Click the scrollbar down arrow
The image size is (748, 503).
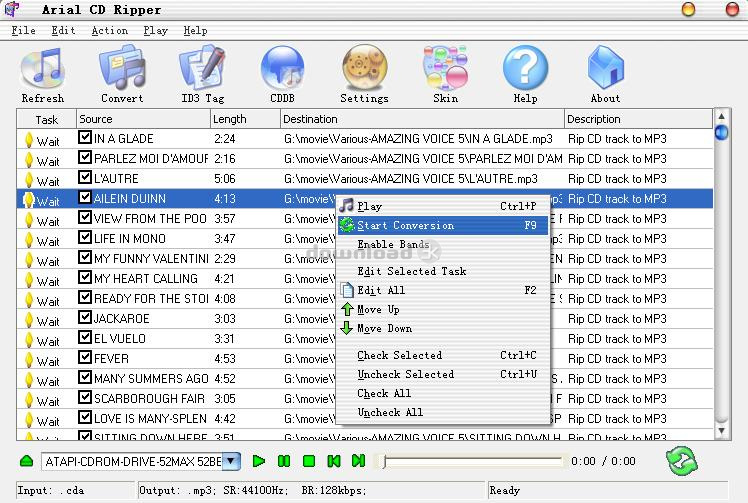(x=721, y=431)
